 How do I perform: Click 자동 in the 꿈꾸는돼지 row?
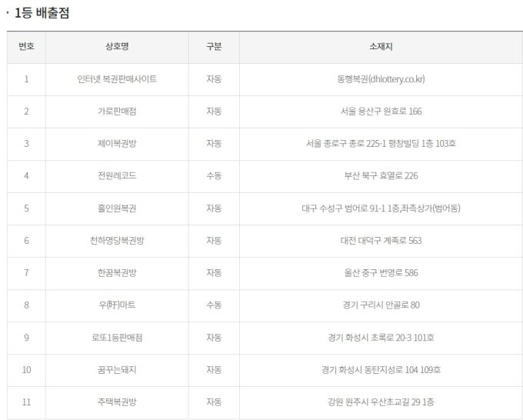pyautogui.click(x=214, y=370)
